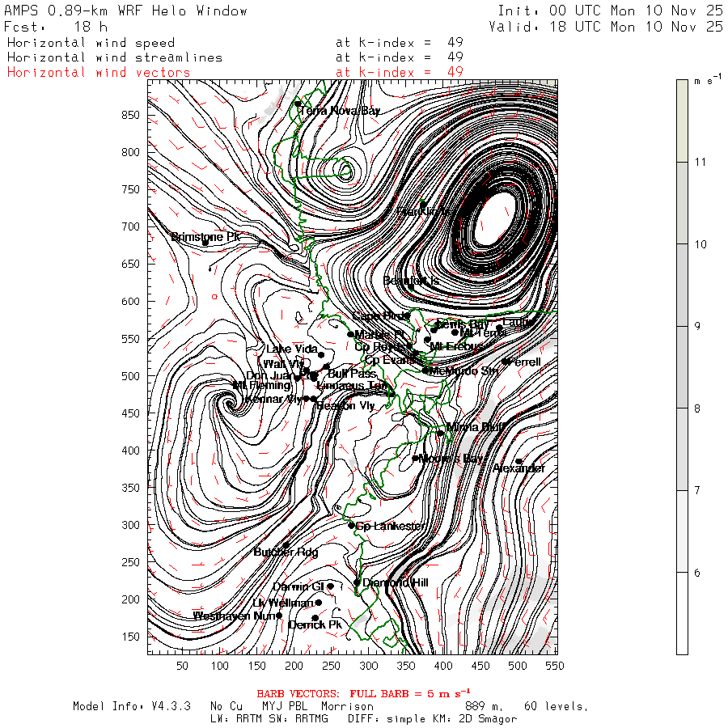Select the Minna Bluff label
This screenshot has width=728, height=728.
[476, 426]
